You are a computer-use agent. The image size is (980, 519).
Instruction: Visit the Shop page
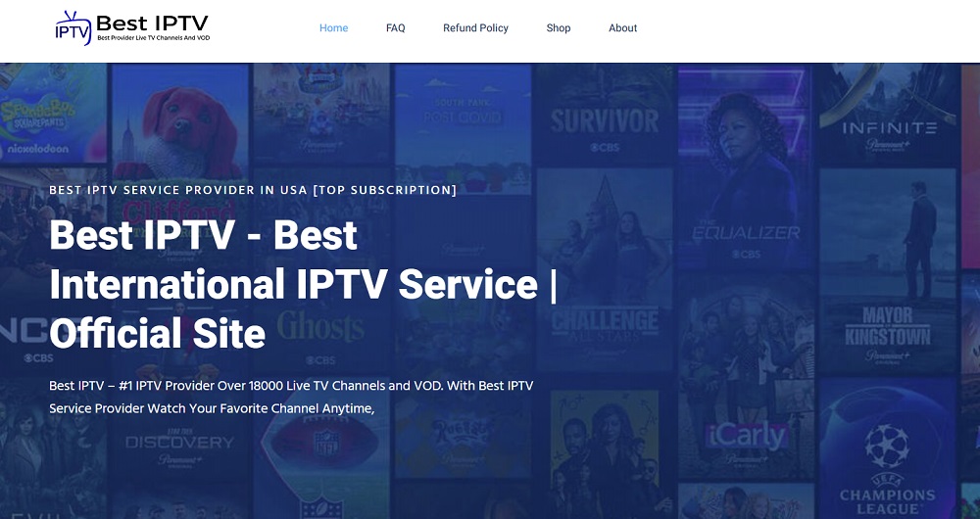(559, 28)
